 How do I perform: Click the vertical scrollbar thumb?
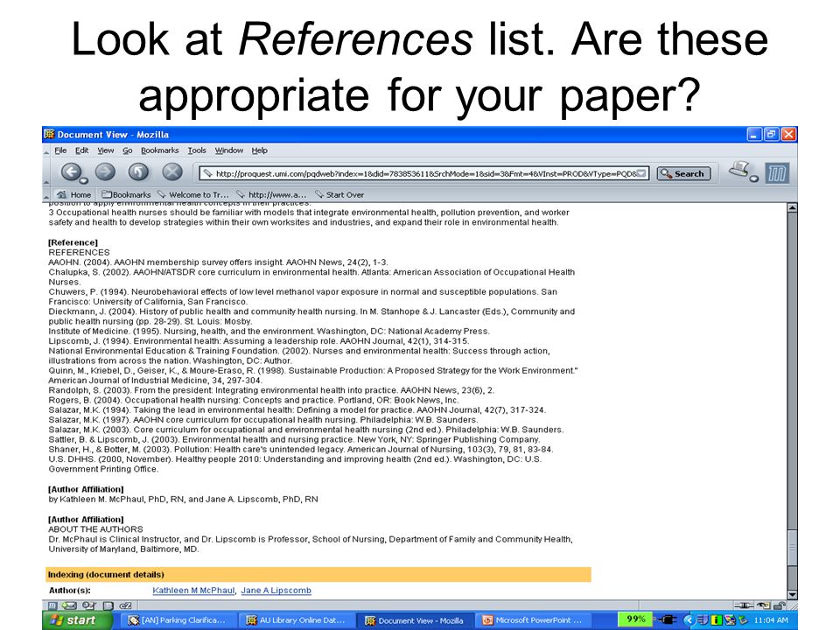pos(792,546)
